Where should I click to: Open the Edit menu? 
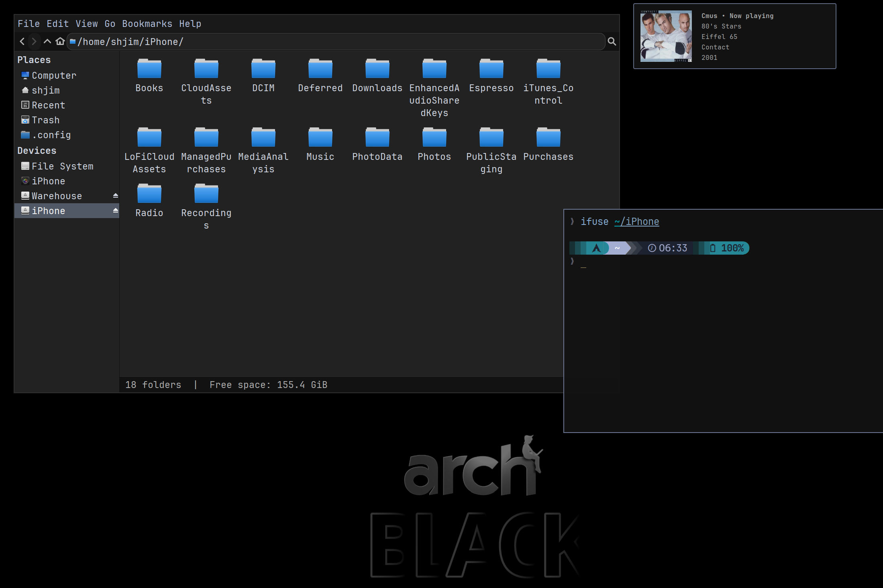click(x=57, y=24)
